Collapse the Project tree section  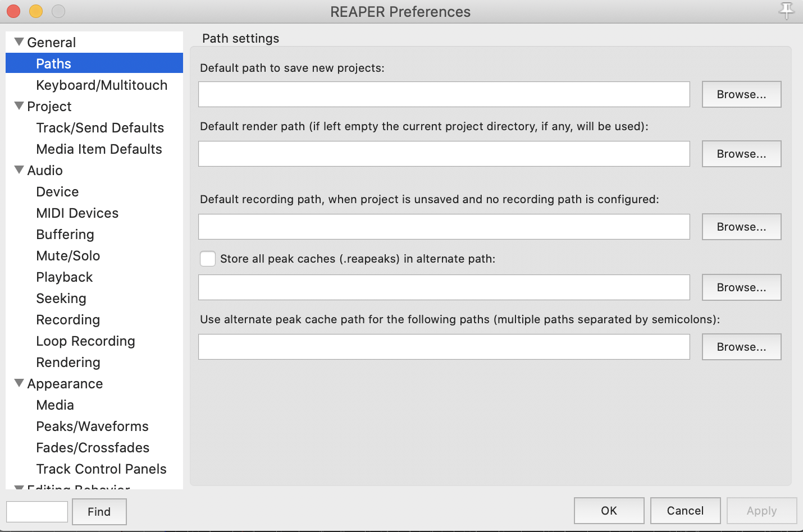coord(19,106)
